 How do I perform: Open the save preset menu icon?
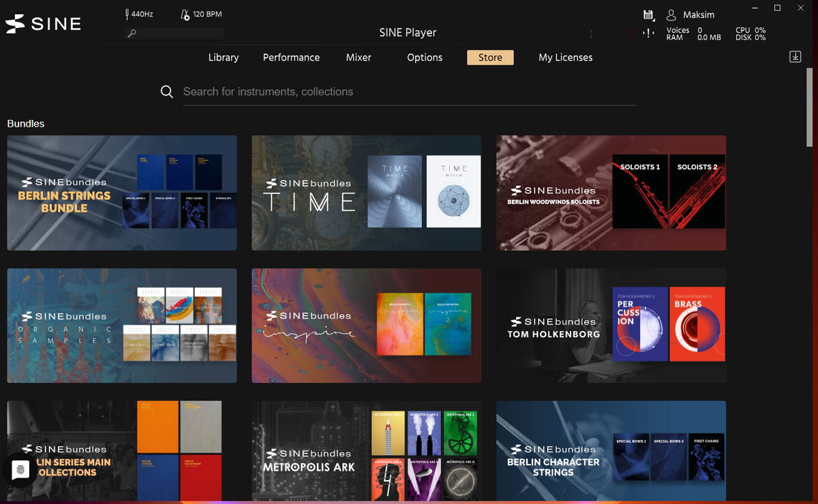tap(648, 15)
